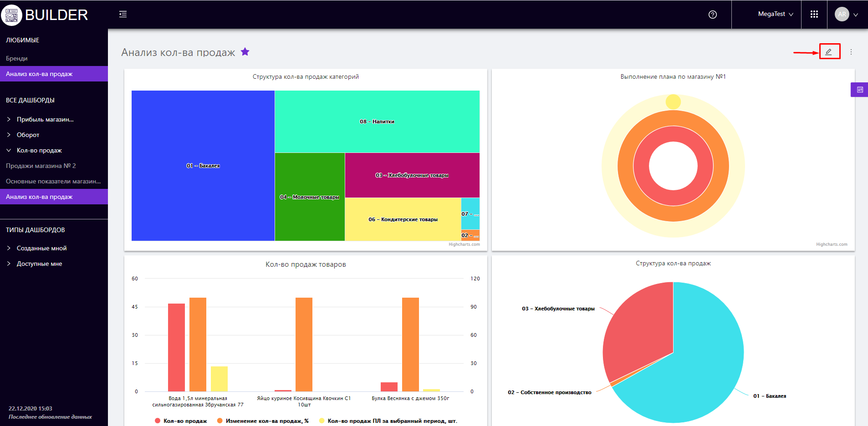Viewport: 868px width, 426px height.
Task: Open Бренди in favorites list
Action: 17,58
